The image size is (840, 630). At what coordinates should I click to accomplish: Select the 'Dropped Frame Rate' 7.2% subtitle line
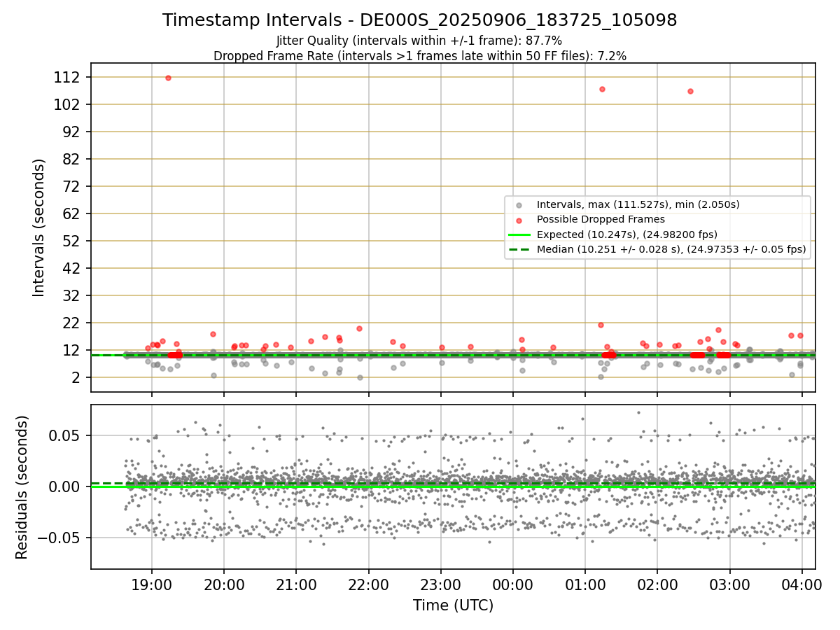point(419,56)
